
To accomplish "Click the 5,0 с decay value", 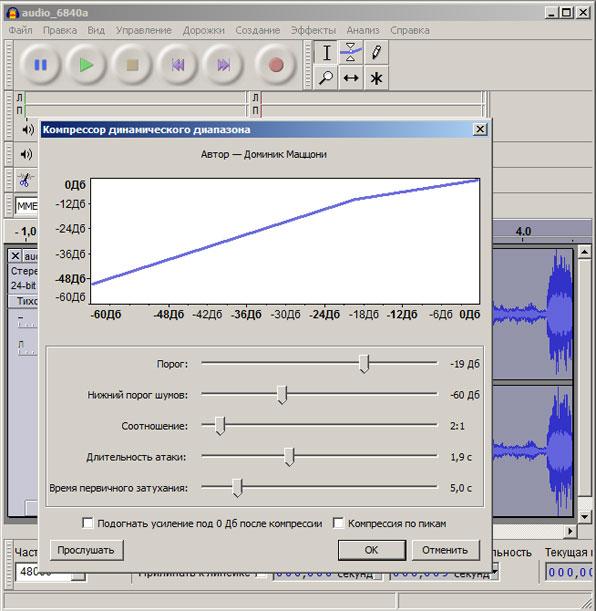I will (x=461, y=488).
